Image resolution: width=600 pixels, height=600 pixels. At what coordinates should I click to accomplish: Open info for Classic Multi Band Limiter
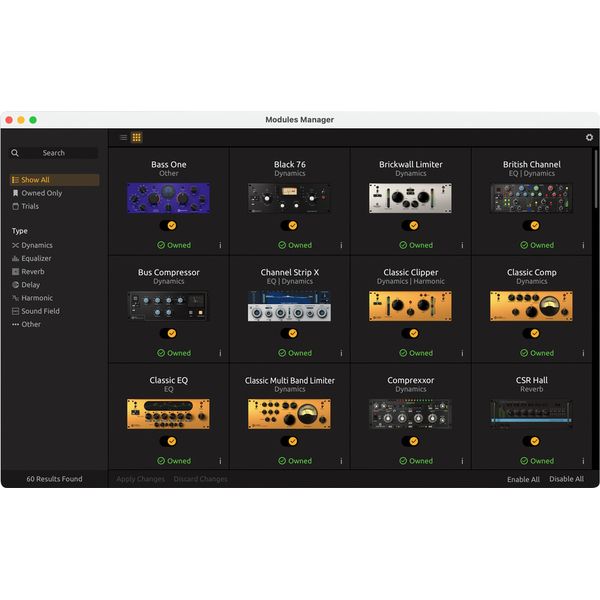click(341, 461)
